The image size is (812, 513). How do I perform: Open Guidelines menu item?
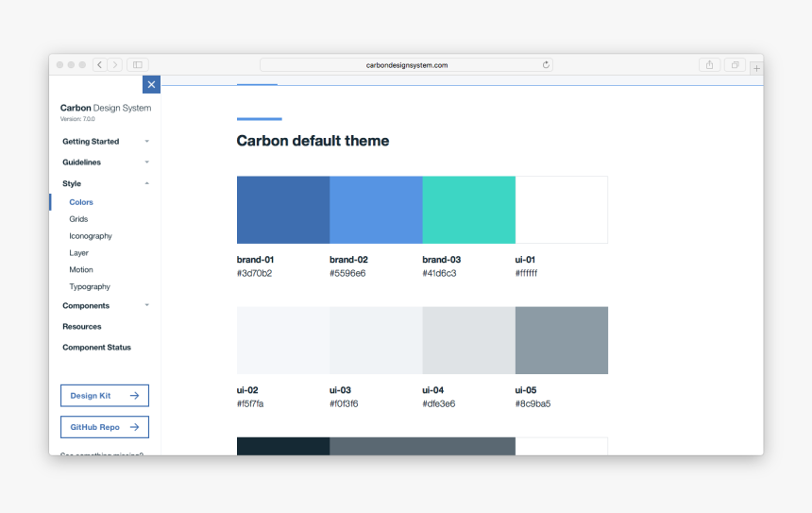(81, 162)
